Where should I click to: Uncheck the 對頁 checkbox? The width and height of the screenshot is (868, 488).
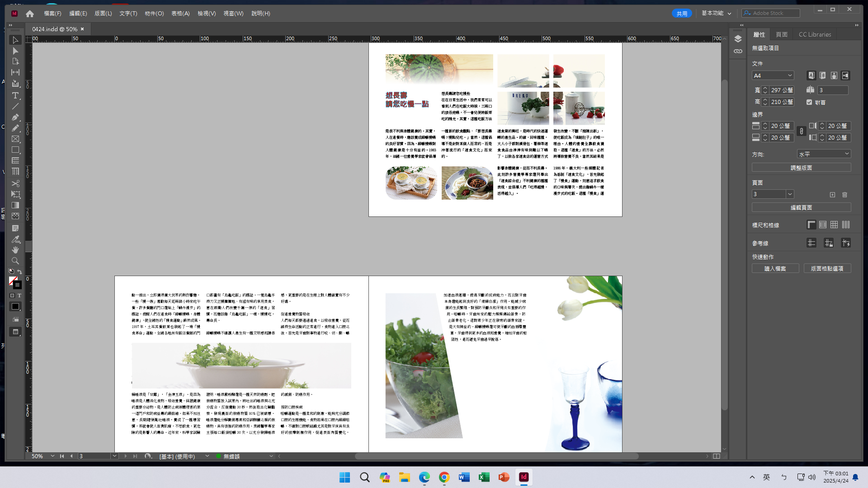coord(810,103)
